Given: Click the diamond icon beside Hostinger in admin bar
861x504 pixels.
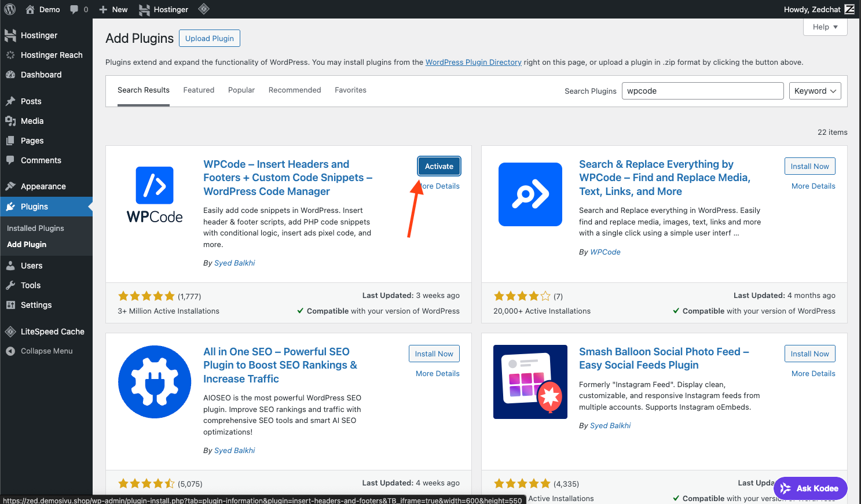Looking at the screenshot, I should click(x=203, y=9).
